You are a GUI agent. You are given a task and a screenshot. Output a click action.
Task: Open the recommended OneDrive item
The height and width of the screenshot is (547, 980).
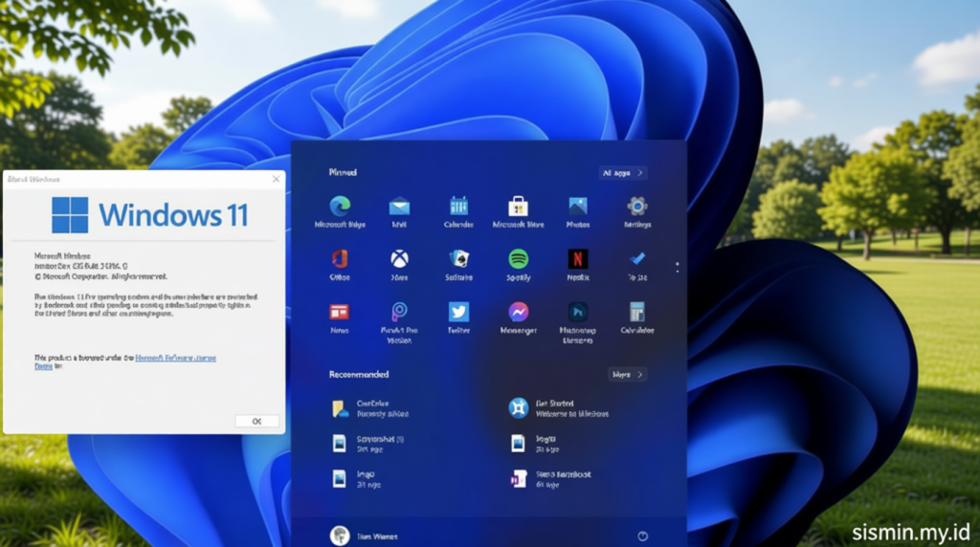(341, 408)
